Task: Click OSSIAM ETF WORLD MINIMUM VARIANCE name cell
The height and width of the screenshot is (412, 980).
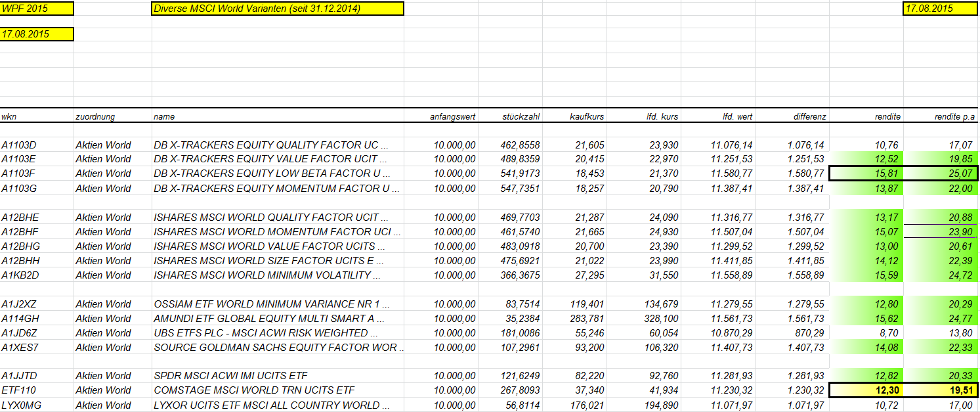Action: pyautogui.click(x=277, y=304)
